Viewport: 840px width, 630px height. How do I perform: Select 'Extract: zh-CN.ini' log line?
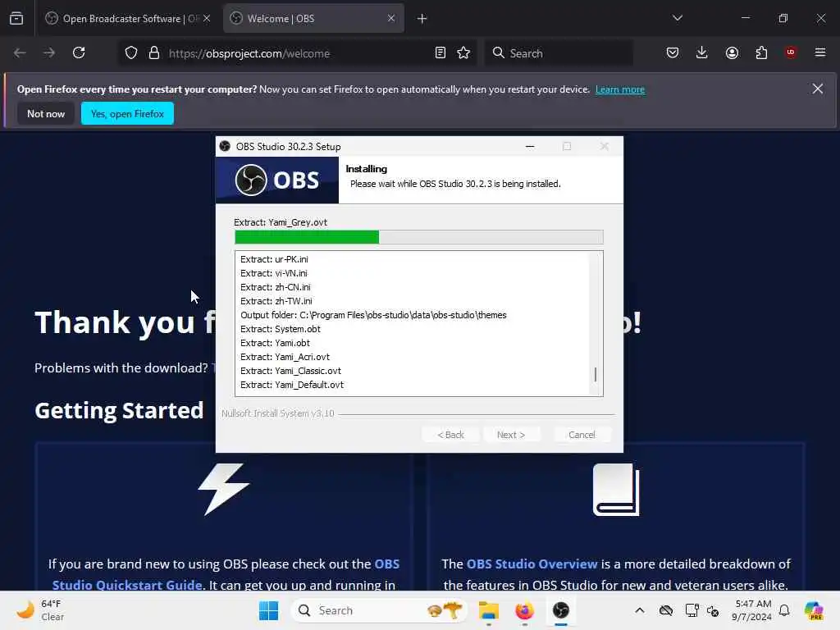[x=276, y=287]
